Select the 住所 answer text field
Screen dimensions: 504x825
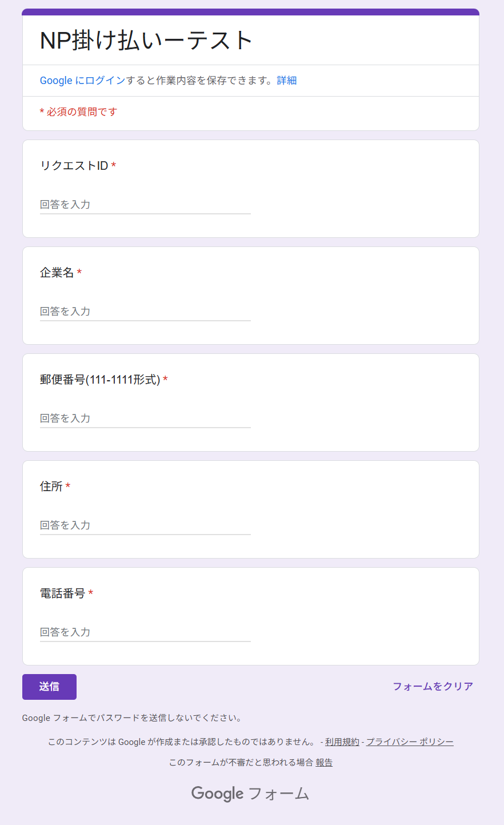click(x=145, y=525)
